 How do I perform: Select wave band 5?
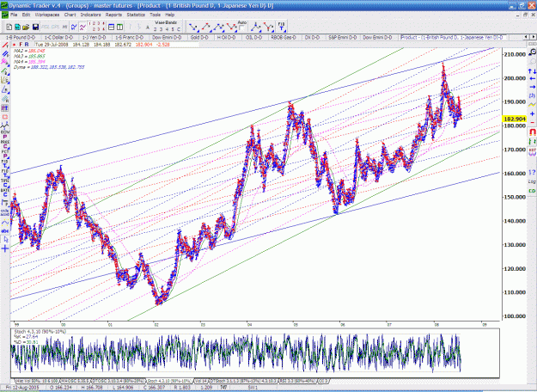pyautogui.click(x=173, y=29)
